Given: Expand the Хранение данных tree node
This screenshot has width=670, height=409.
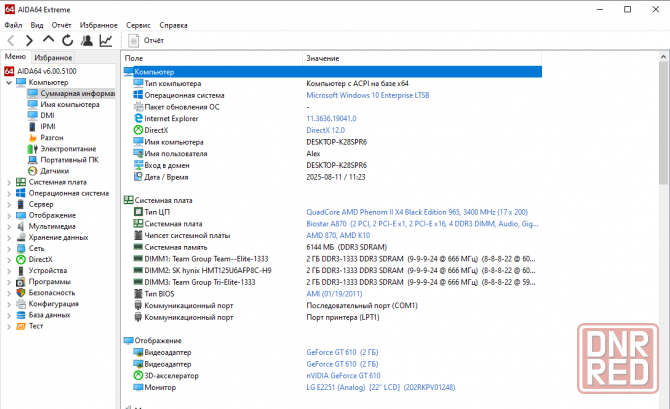Looking at the screenshot, I should pyautogui.click(x=9, y=238).
